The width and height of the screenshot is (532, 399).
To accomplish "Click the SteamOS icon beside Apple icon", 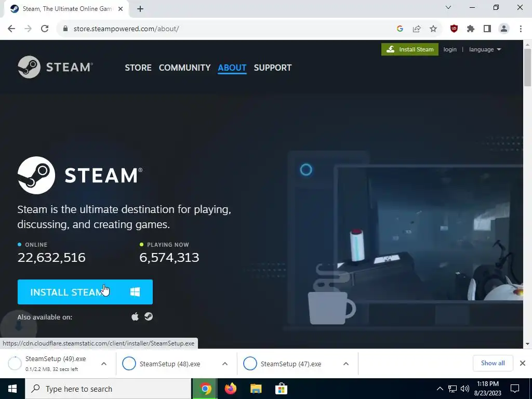I will [x=149, y=316].
